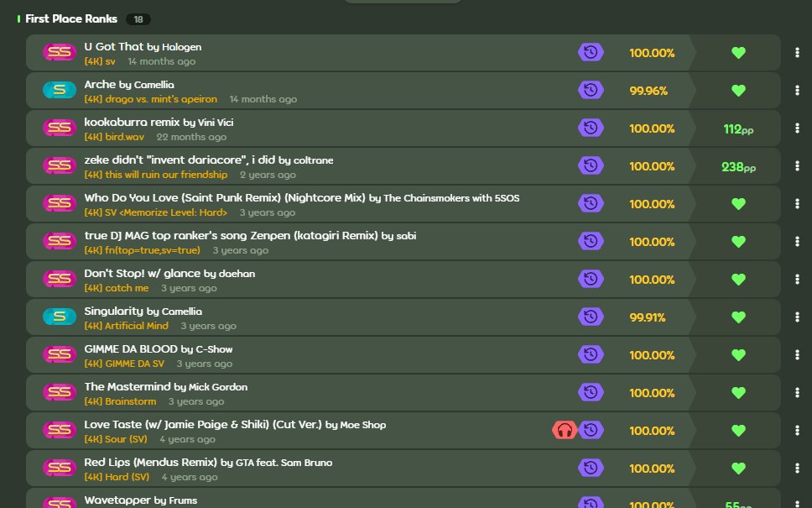
Task: Open Singularity by Camellia beatmap link
Action: (143, 311)
